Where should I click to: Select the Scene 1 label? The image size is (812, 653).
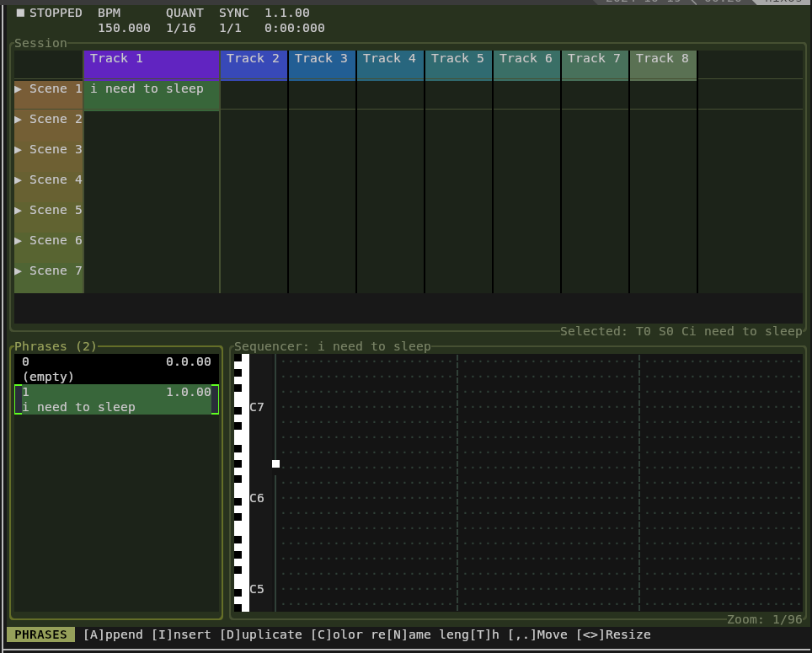pos(56,89)
